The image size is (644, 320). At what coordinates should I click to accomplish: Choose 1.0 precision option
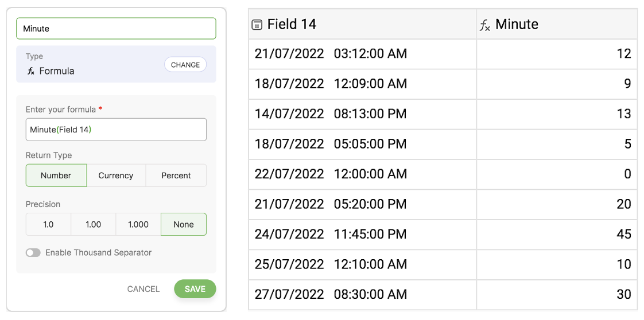point(48,225)
